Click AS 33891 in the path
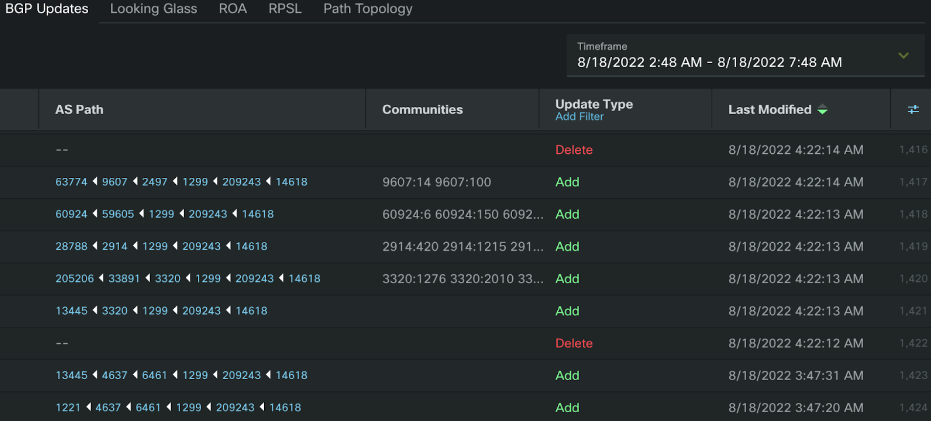931x421 pixels. coord(124,278)
